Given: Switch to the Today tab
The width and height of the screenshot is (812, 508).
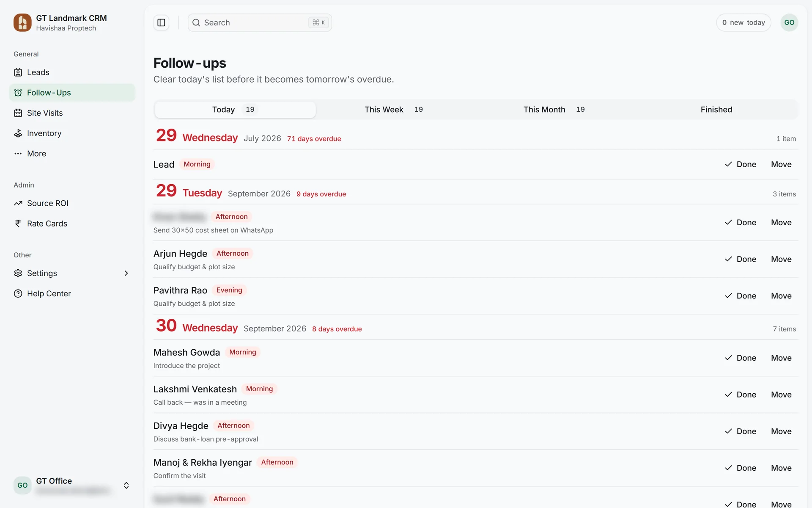Looking at the screenshot, I should pyautogui.click(x=235, y=110).
